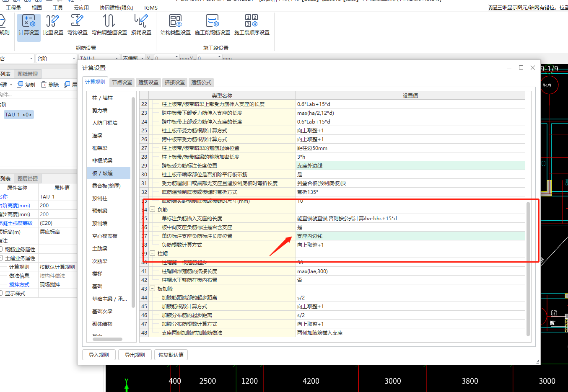Select 预制柱 category
568x392 pixels.
[x=109, y=198]
